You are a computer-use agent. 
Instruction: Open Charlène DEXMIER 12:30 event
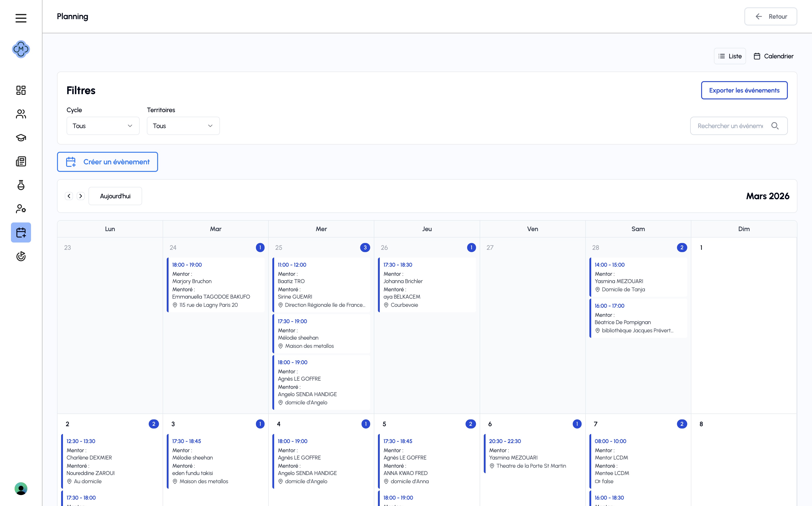click(110, 461)
